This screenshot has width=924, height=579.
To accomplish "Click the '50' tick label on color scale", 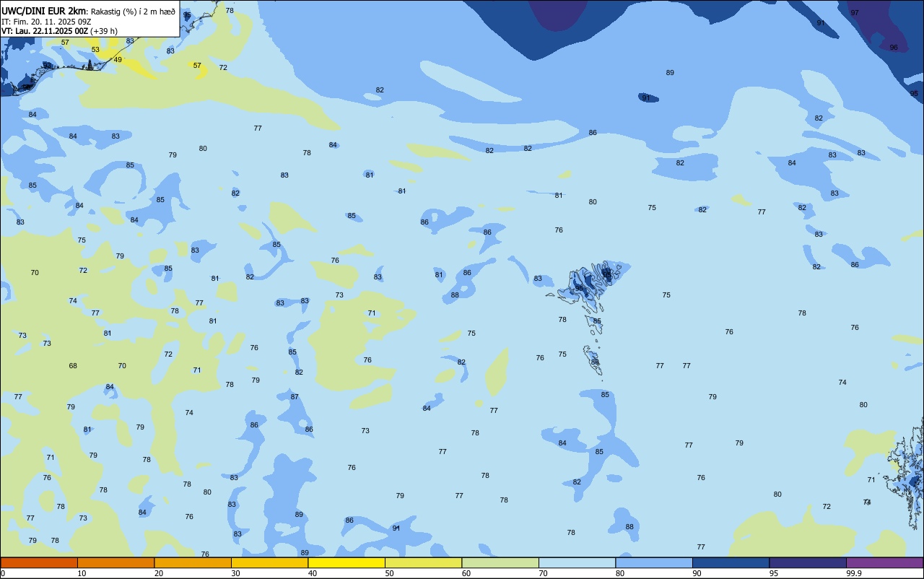I will pyautogui.click(x=389, y=573).
